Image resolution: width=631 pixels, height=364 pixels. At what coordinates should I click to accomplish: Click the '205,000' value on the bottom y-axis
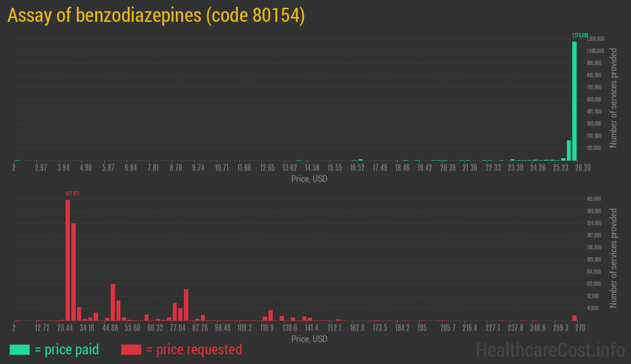[x=595, y=259]
